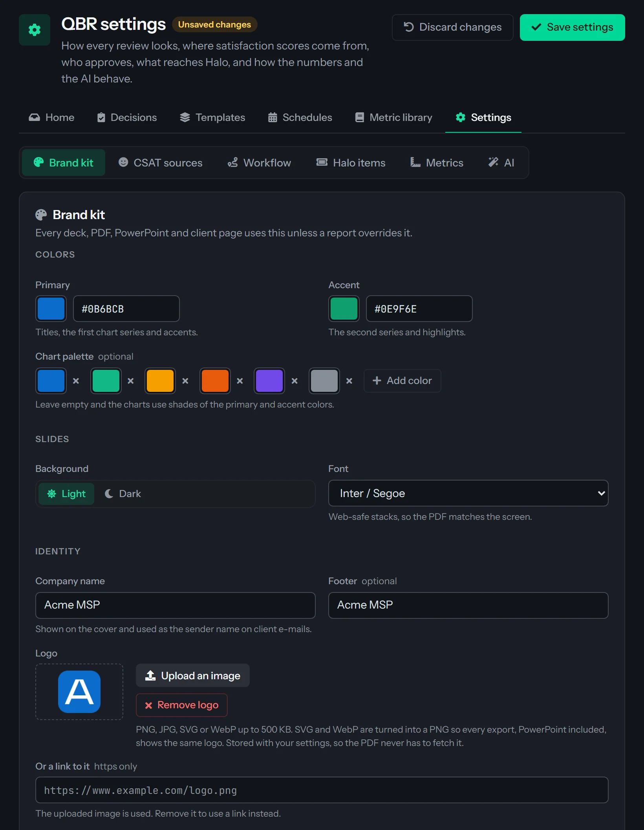This screenshot has height=830, width=644.
Task: Remove the green chart palette color
Action: pos(131,381)
